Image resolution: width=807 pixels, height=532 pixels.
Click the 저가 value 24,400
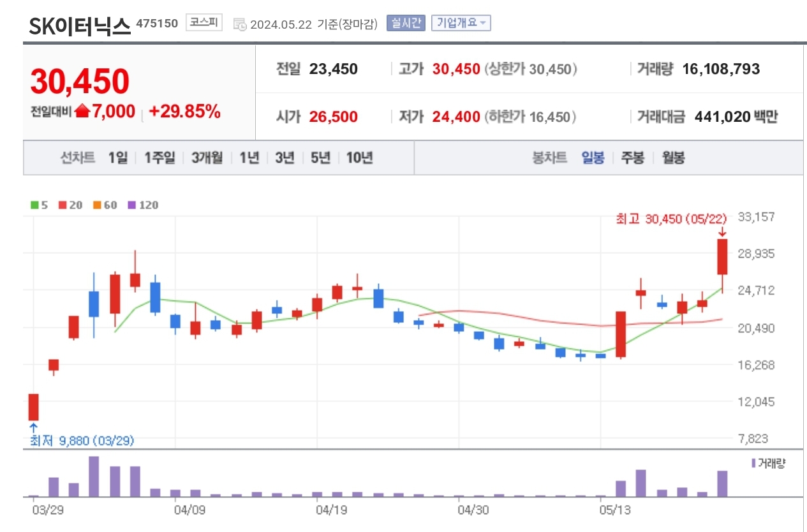pyautogui.click(x=456, y=117)
